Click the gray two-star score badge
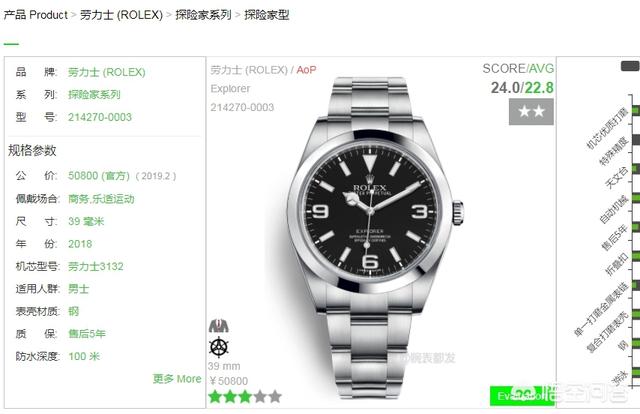This screenshot has height=414, width=640. 531,111
